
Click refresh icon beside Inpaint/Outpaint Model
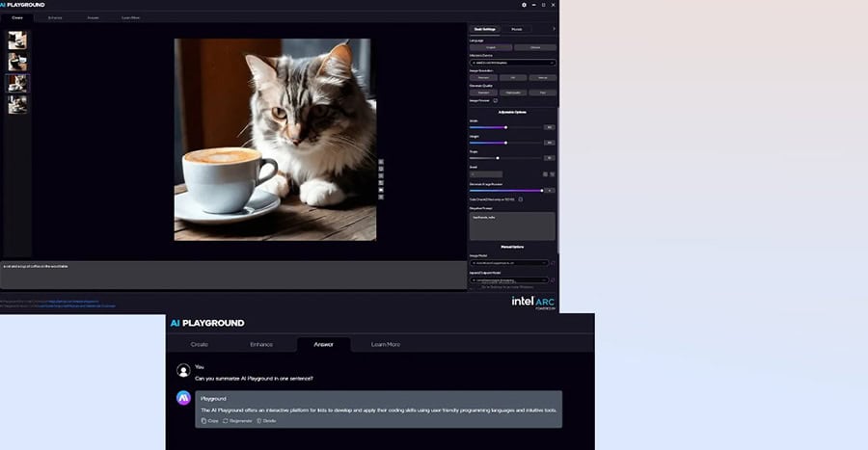click(553, 280)
